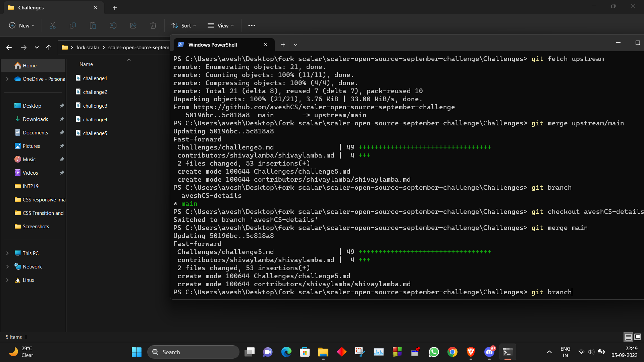Click the Windows search box
The width and height of the screenshot is (644, 362).
coord(194,352)
